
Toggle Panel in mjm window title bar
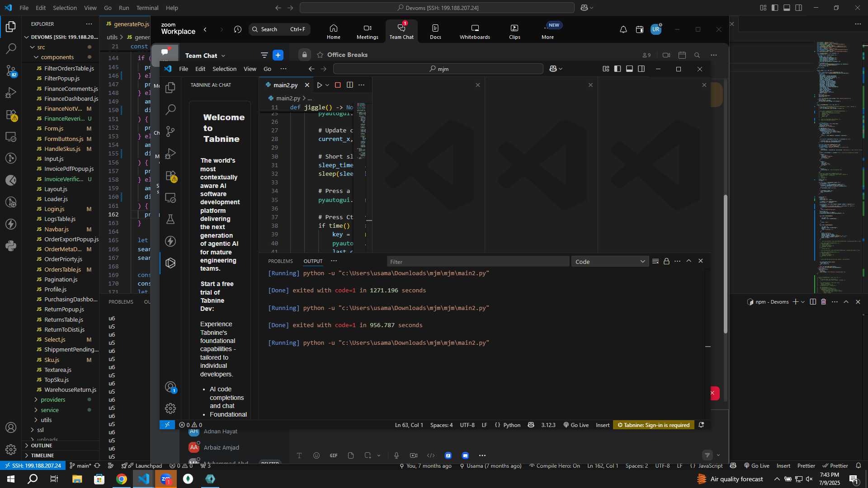pyautogui.click(x=629, y=69)
